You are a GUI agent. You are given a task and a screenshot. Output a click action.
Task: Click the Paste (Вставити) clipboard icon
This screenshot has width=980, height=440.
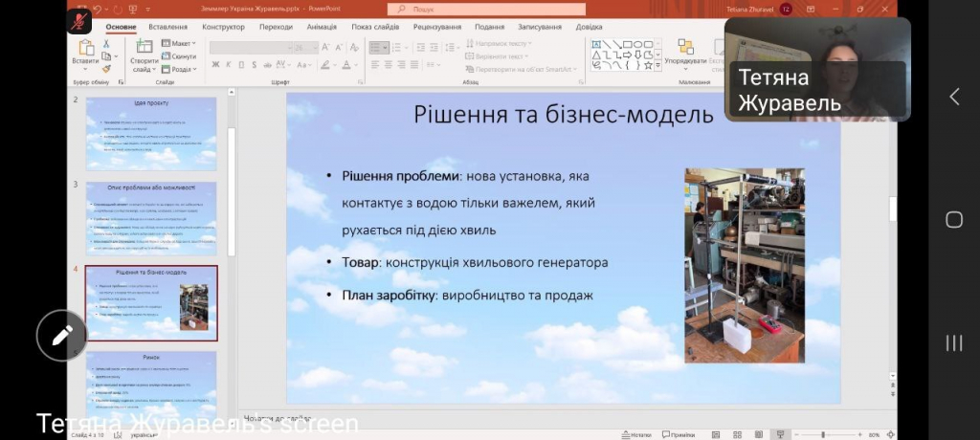click(x=86, y=48)
